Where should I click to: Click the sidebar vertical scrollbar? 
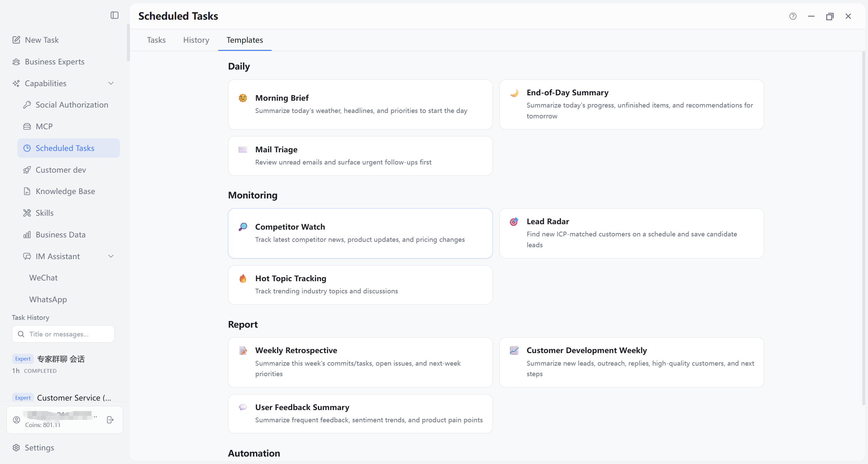coord(128,43)
